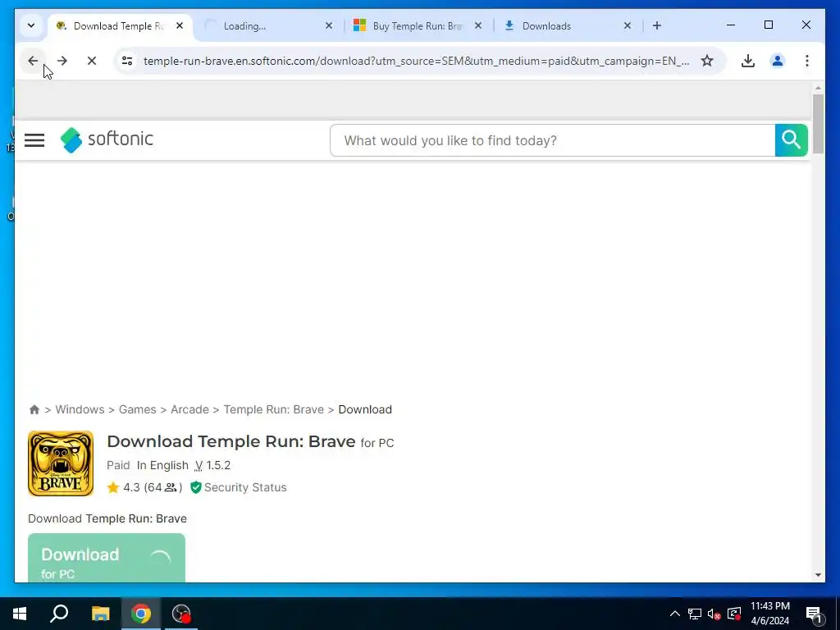Switch to the Download Temple Run tab
This screenshot has width=840, height=630.
[x=121, y=25]
